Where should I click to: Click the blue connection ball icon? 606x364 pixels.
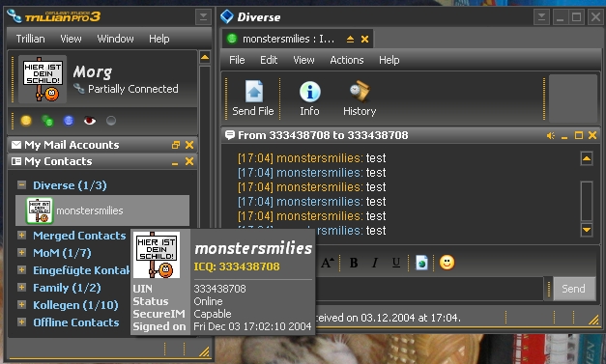[x=69, y=121]
